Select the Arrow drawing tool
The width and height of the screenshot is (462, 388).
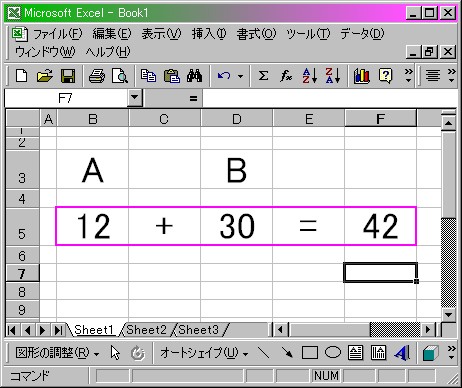click(287, 353)
